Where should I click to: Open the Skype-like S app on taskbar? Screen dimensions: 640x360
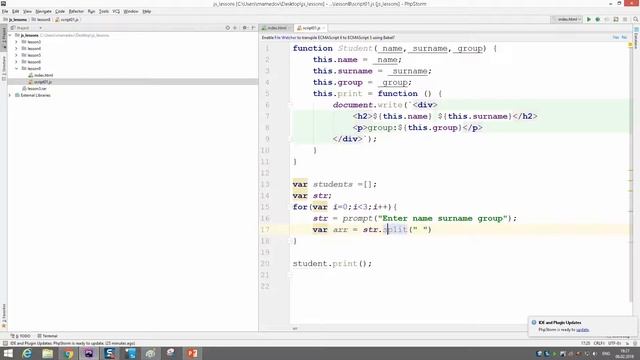click(109, 353)
